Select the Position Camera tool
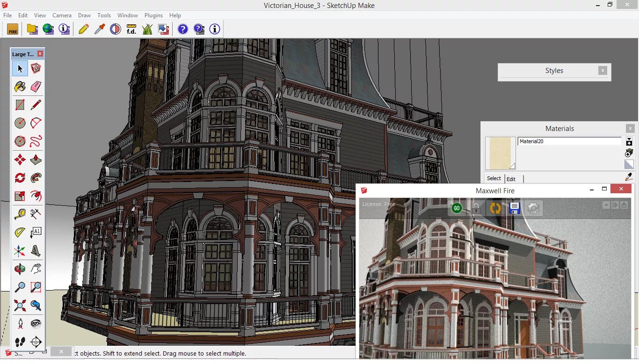 (20, 324)
